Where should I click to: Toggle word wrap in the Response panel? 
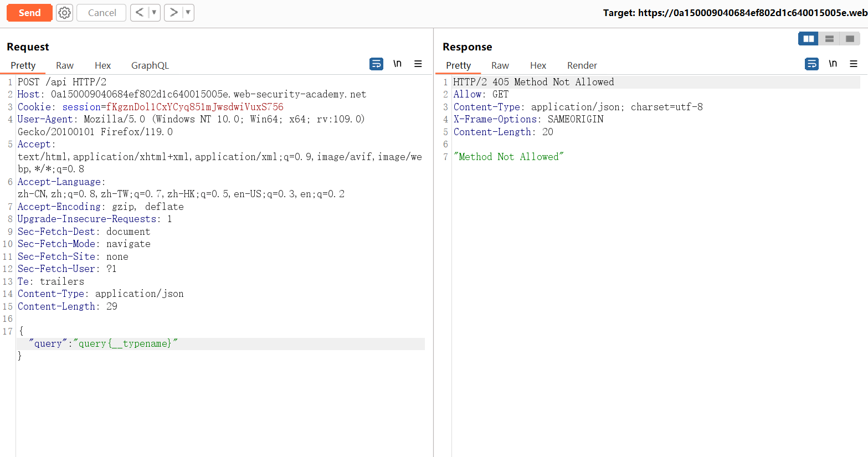coord(811,64)
